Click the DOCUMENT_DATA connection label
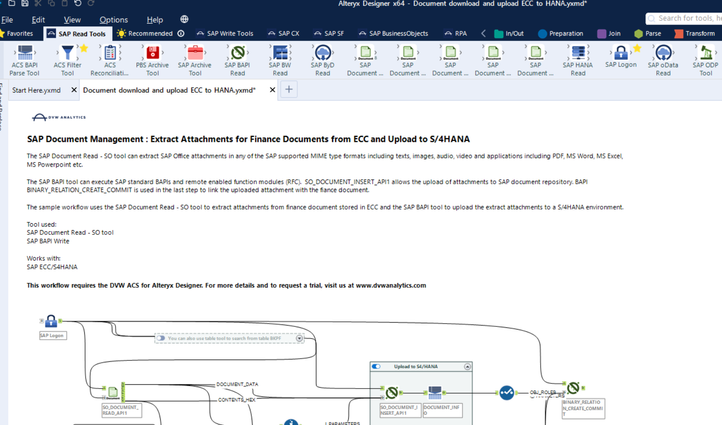Image resolution: width=722 pixels, height=425 pixels. click(237, 384)
